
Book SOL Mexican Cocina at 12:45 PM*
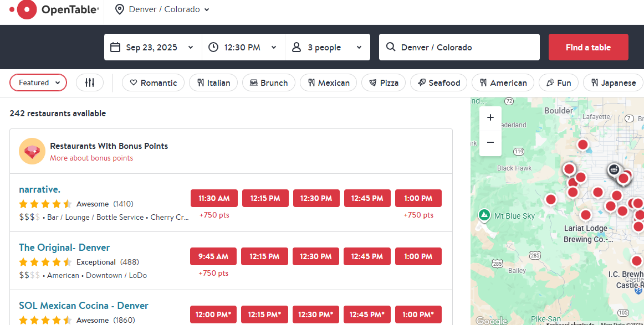click(367, 314)
